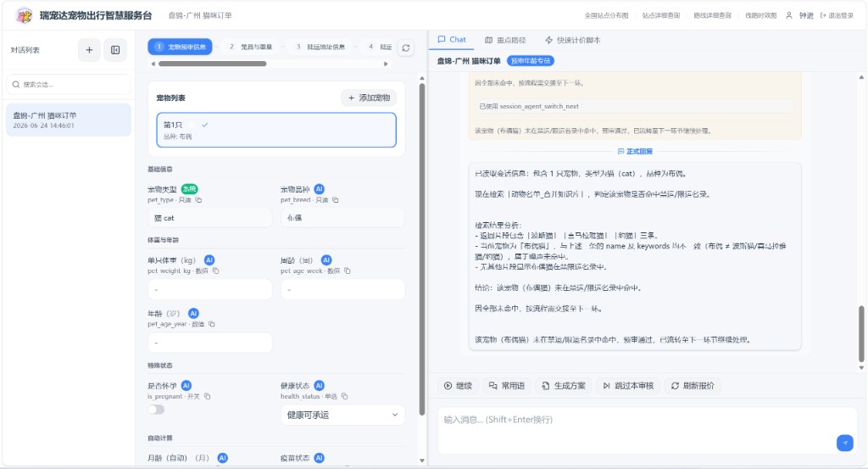This screenshot has height=469, width=868.
Task: Copy the is_pregnant field key
Action: 207,396
